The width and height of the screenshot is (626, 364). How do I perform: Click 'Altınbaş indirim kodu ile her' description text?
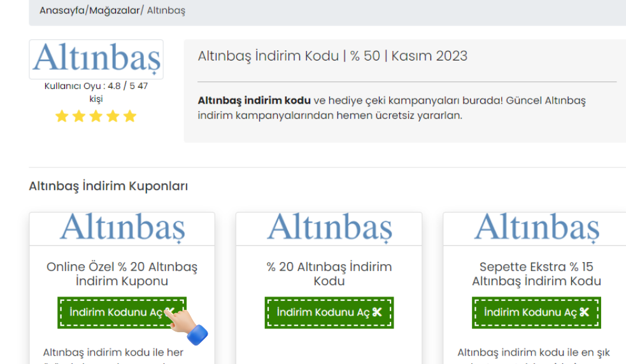point(113,353)
